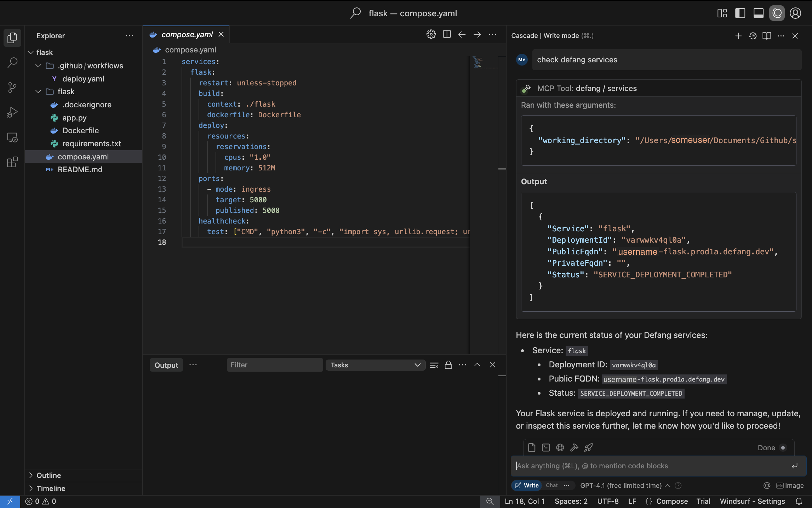Close the Cascade panel
This screenshot has width=812, height=508.
(x=795, y=36)
